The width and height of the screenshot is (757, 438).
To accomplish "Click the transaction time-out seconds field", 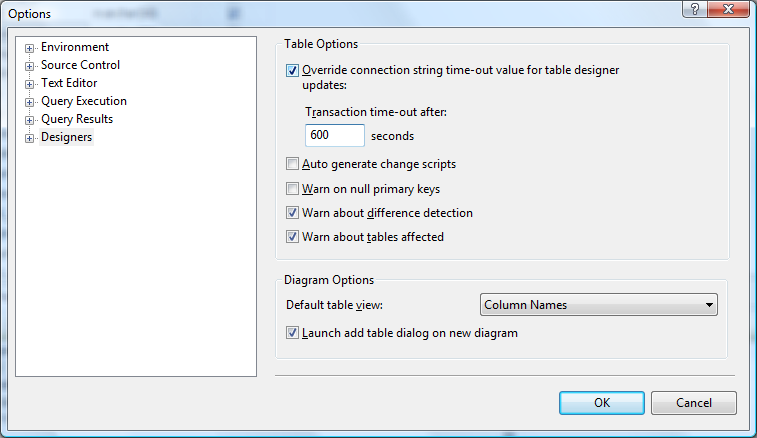I will (x=334, y=136).
